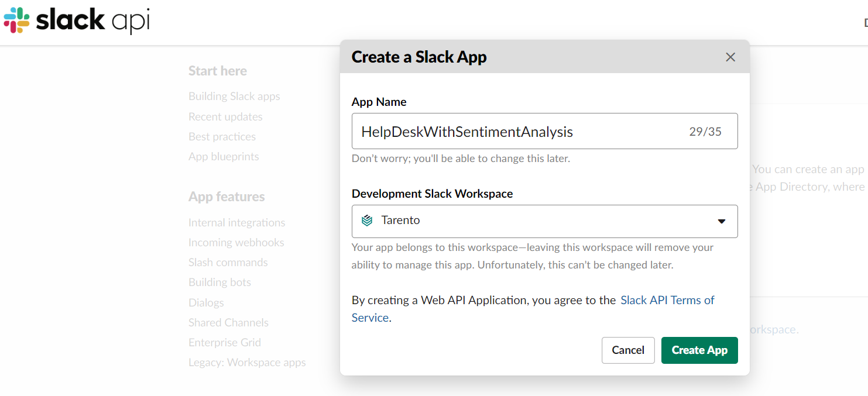
Task: Open the Tarento workspace selector
Action: (x=544, y=221)
